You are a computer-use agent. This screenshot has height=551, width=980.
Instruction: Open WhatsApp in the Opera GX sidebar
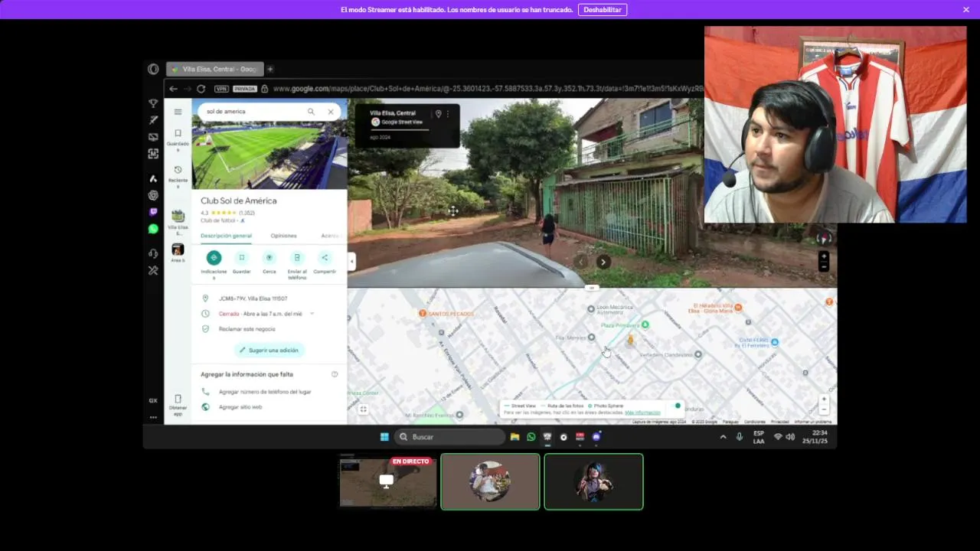click(153, 229)
